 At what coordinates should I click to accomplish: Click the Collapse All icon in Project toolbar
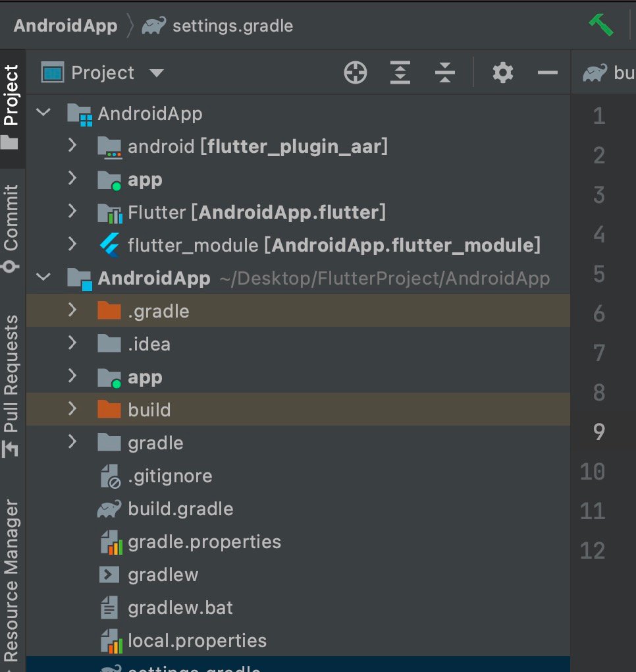pos(445,72)
